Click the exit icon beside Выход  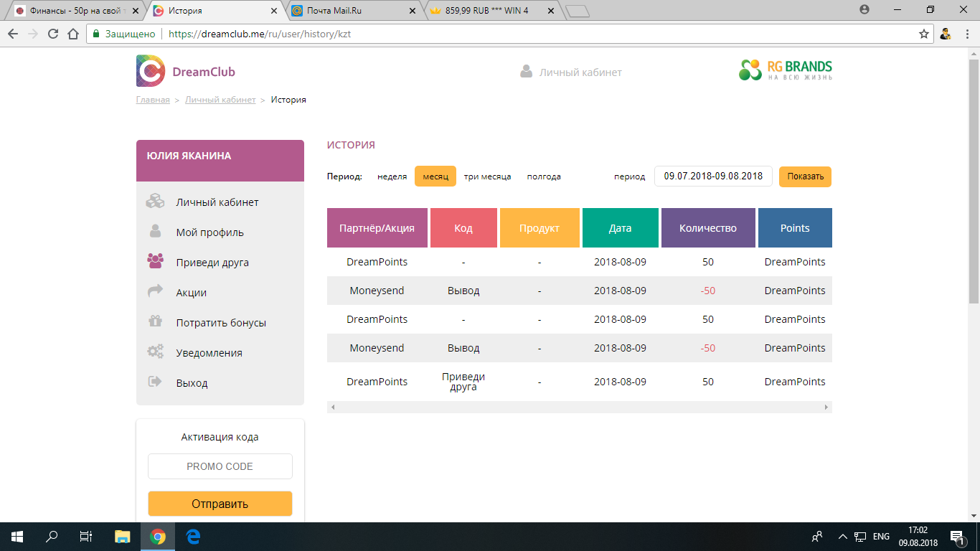tap(155, 382)
